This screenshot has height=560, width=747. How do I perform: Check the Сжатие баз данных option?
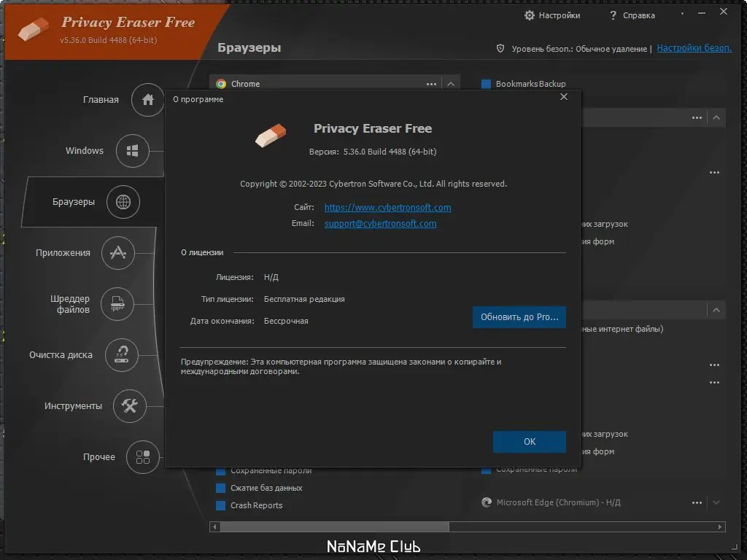[x=221, y=488]
